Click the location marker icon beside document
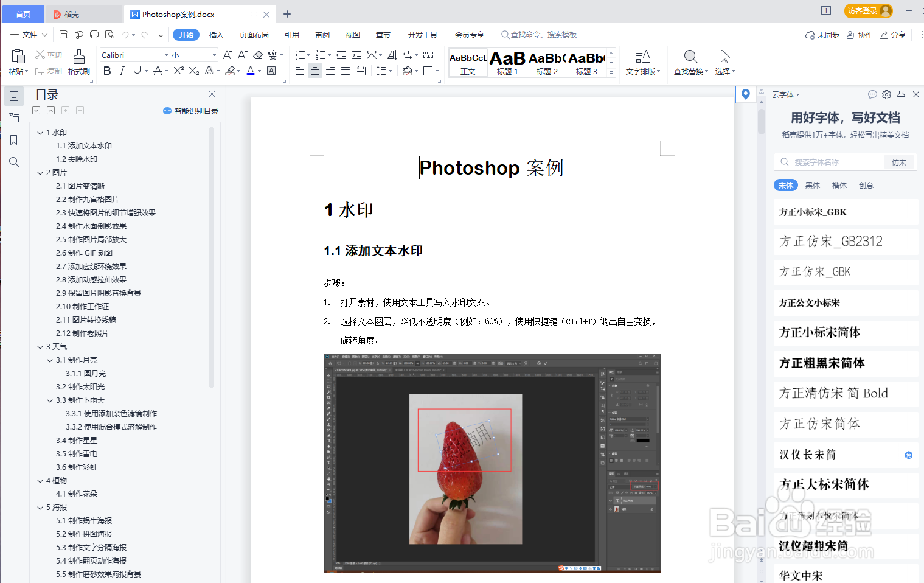 point(745,94)
